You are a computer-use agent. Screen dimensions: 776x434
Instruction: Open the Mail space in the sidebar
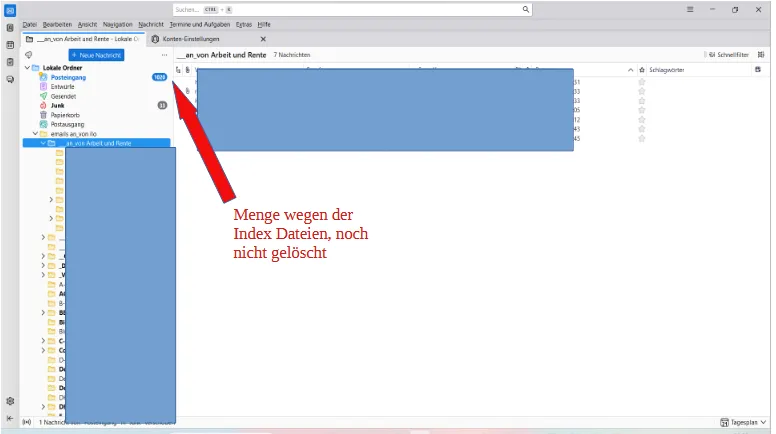tap(10, 10)
